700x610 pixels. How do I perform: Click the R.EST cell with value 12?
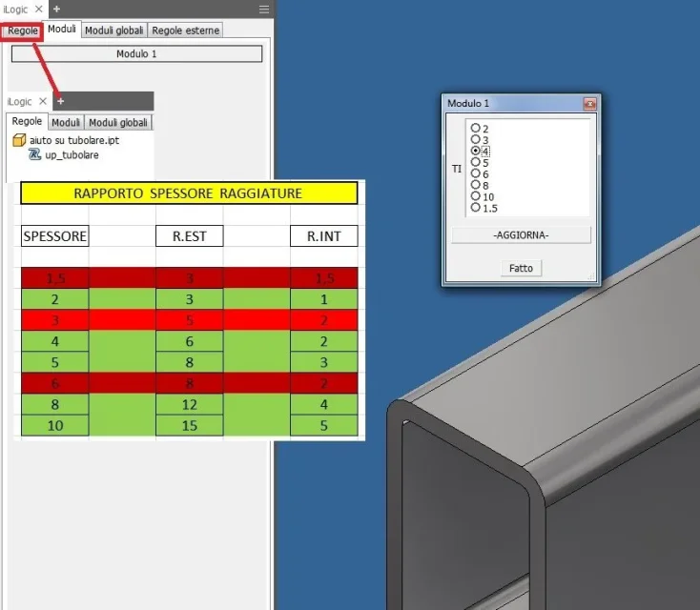pyautogui.click(x=189, y=405)
